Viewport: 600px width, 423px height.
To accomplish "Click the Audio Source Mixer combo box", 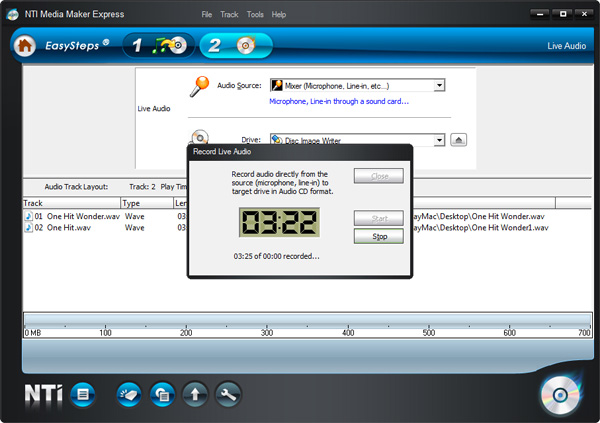I will [357, 85].
